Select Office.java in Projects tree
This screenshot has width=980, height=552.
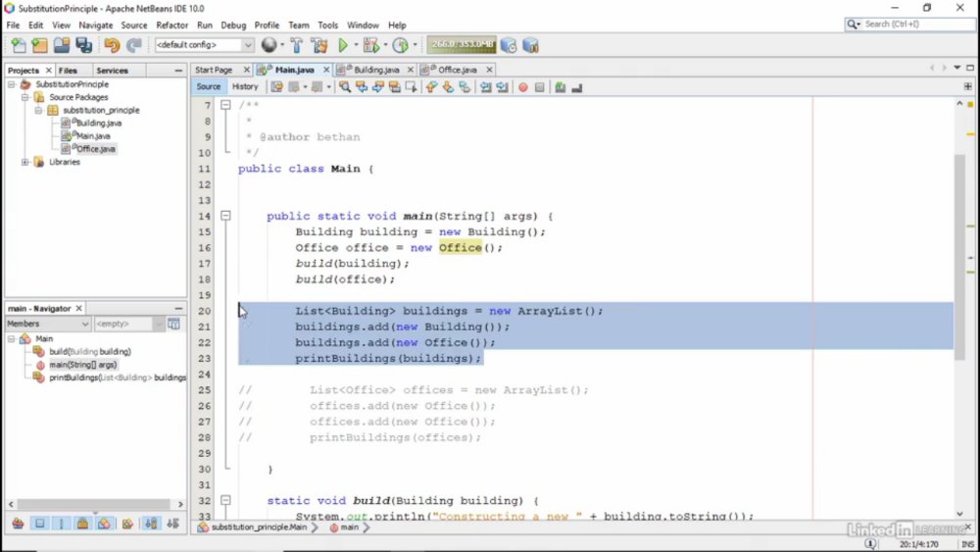coord(96,149)
